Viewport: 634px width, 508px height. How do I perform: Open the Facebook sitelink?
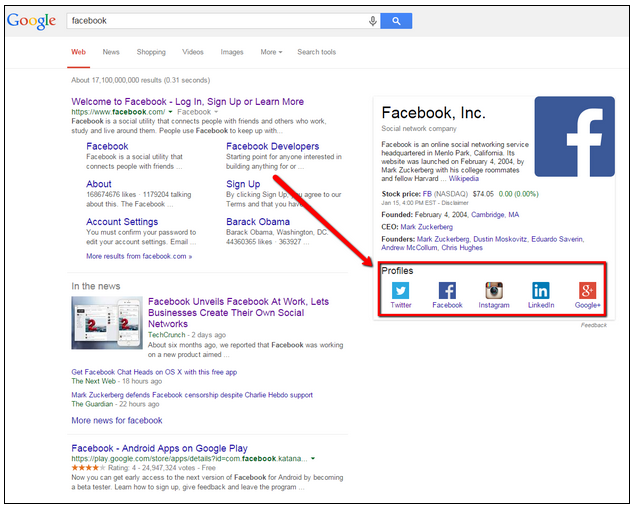point(107,146)
